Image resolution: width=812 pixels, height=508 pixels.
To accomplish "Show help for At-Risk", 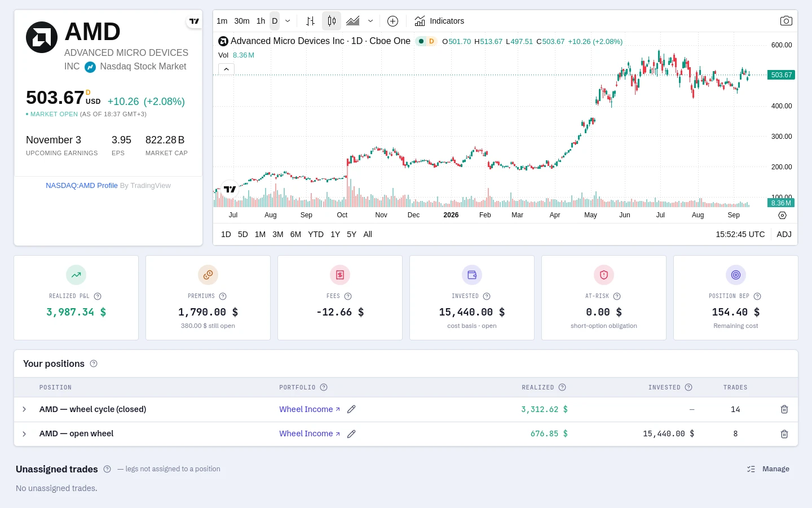I will click(617, 296).
